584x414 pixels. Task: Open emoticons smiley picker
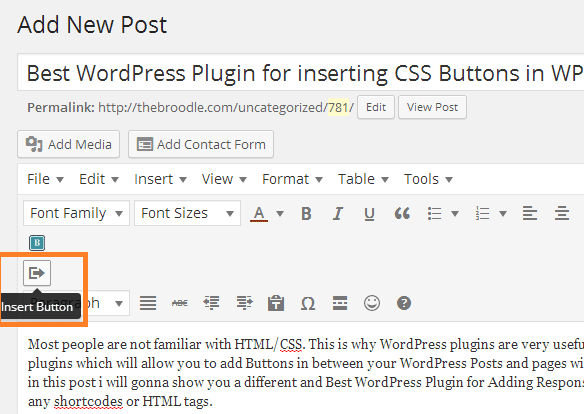(x=372, y=303)
